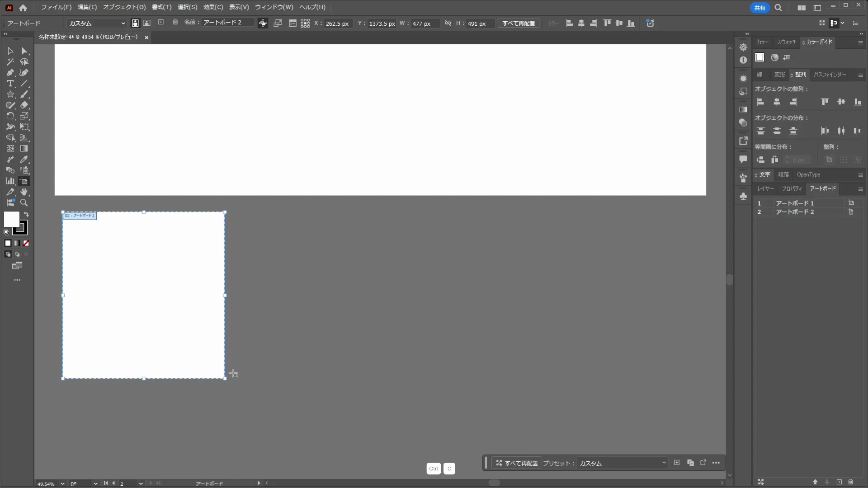Open the オブジェクト(O) menu
The width and height of the screenshot is (868, 488).
tap(124, 7)
